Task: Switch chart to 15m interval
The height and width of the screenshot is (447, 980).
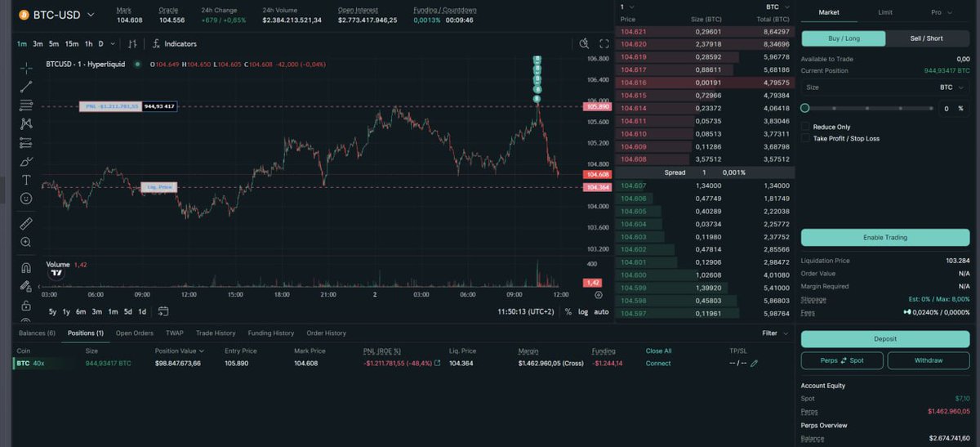Action: pyautogui.click(x=72, y=43)
